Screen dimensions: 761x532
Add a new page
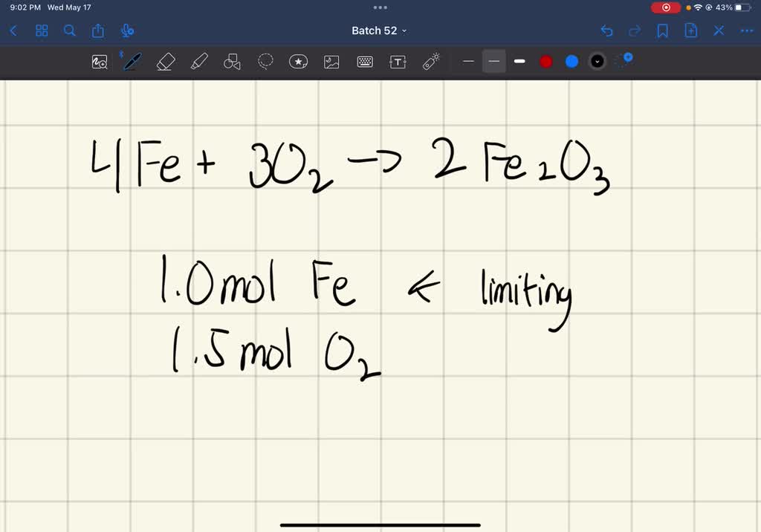pos(690,30)
